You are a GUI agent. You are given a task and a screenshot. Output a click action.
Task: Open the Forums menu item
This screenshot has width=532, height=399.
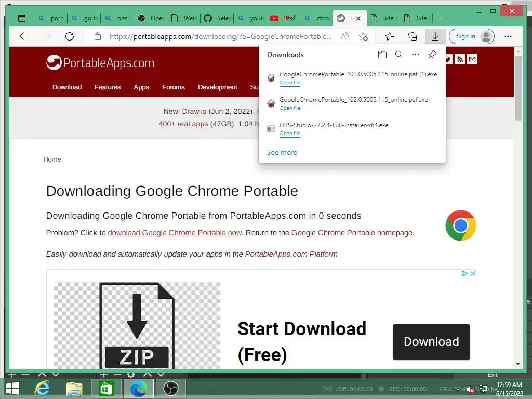[174, 87]
